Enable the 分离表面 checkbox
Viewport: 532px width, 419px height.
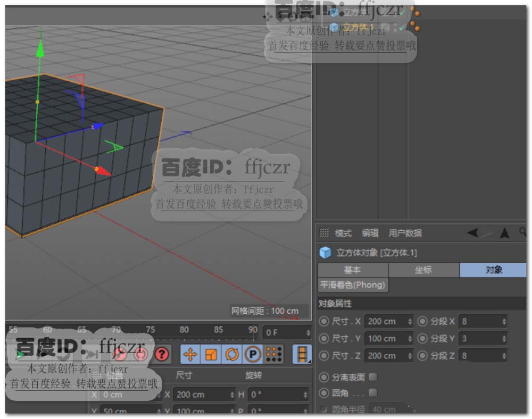372,376
